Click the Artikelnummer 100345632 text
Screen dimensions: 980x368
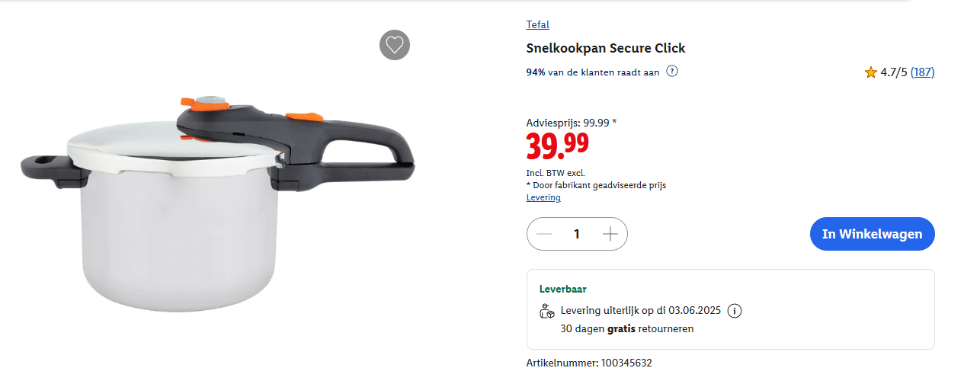[589, 363]
